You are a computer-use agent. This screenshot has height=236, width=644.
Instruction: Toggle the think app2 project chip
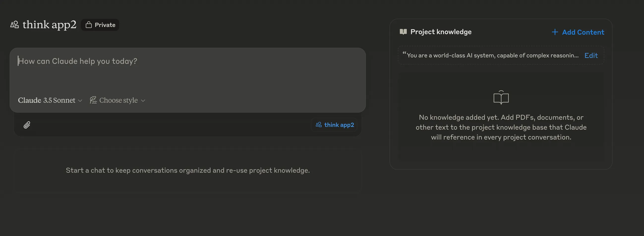(x=334, y=124)
